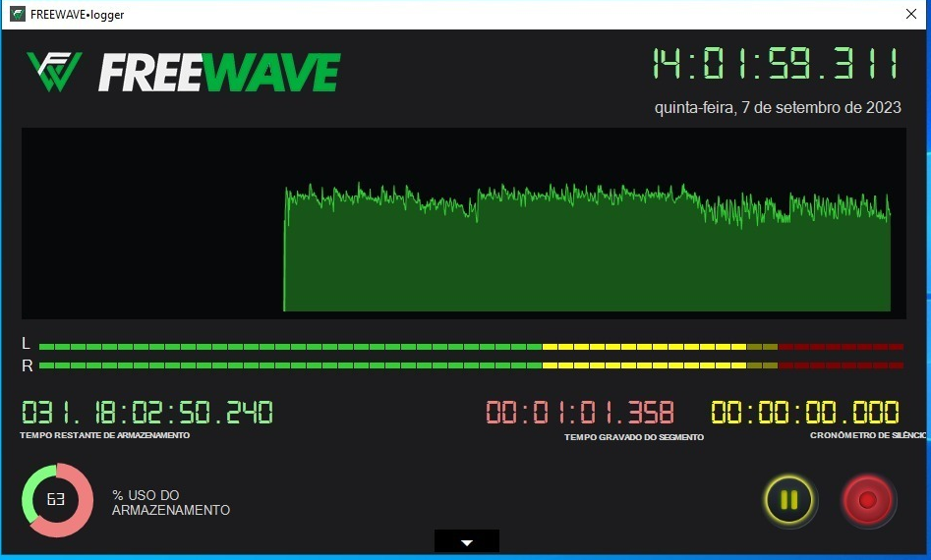Click the FREEWAVE•logger window title text
This screenshot has height=560, width=931.
[78, 15]
